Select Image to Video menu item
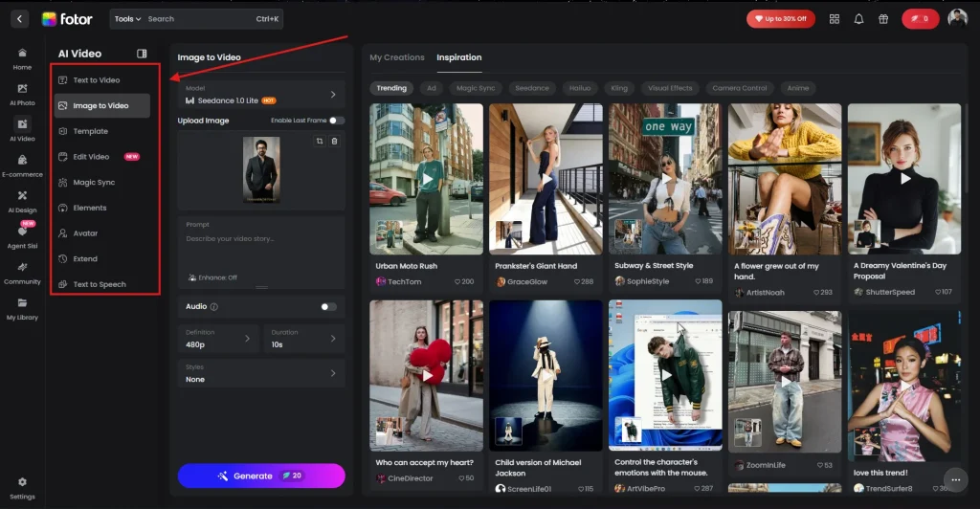Viewport: 980px width, 509px height. click(101, 105)
